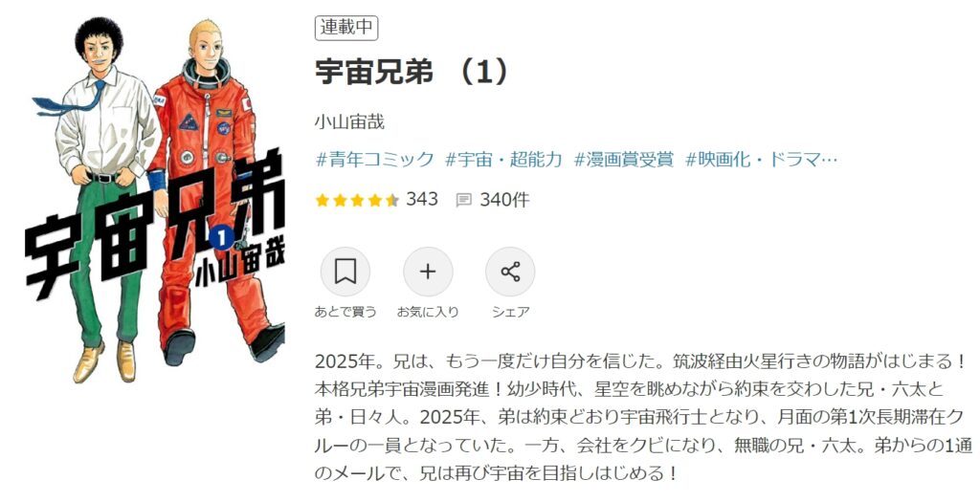Screen dimensions: 980x502
Task: Select the #青年コミック tag
Action: click(374, 160)
